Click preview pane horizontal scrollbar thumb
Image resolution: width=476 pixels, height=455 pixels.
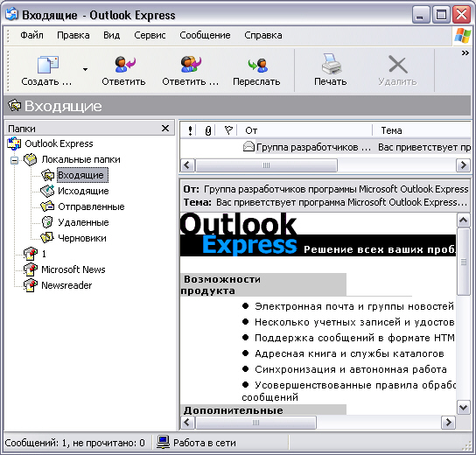[x=255, y=423]
